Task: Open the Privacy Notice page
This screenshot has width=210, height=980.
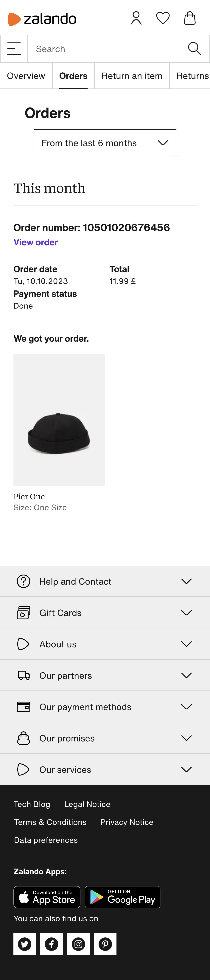Action: point(127,822)
